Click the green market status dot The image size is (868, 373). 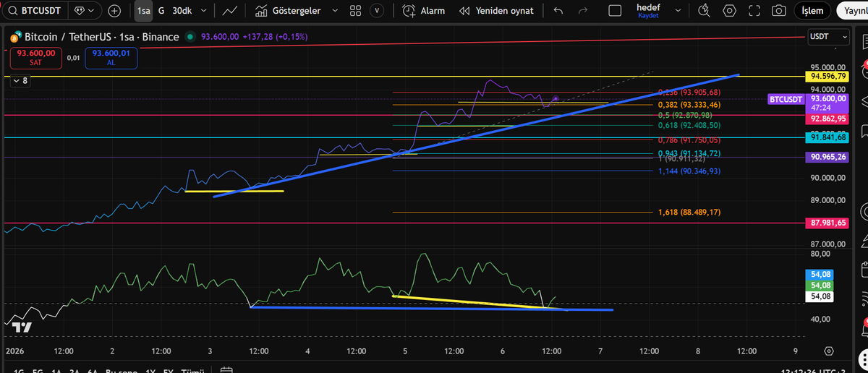pyautogui.click(x=190, y=37)
